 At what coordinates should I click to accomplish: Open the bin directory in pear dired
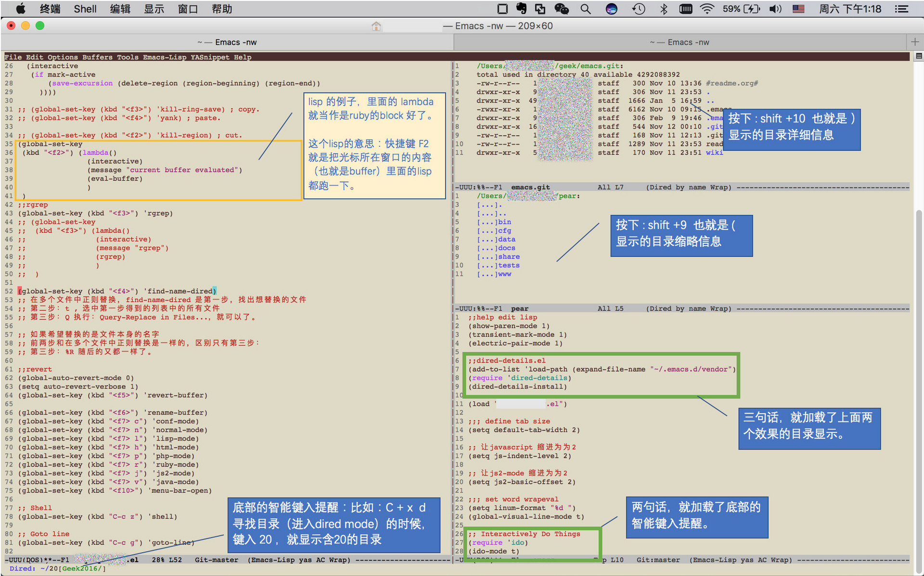(504, 222)
